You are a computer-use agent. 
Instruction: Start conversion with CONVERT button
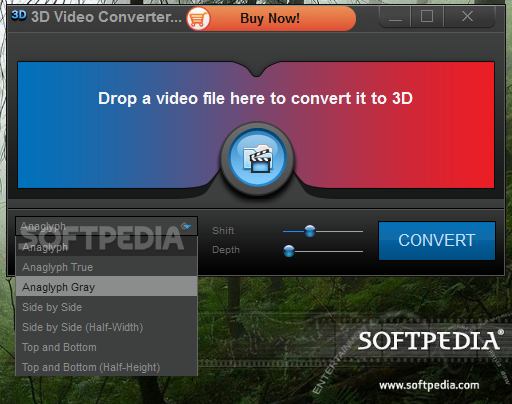pyautogui.click(x=437, y=240)
